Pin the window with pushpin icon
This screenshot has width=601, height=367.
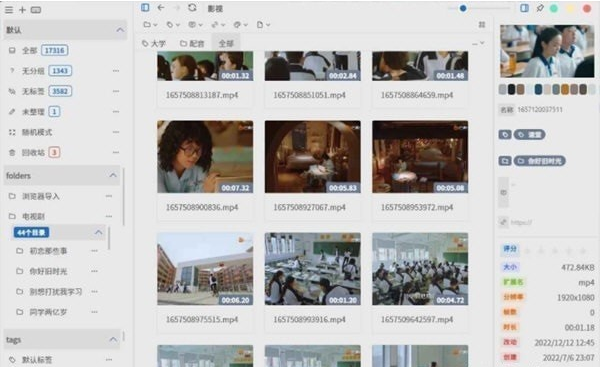pyautogui.click(x=540, y=8)
